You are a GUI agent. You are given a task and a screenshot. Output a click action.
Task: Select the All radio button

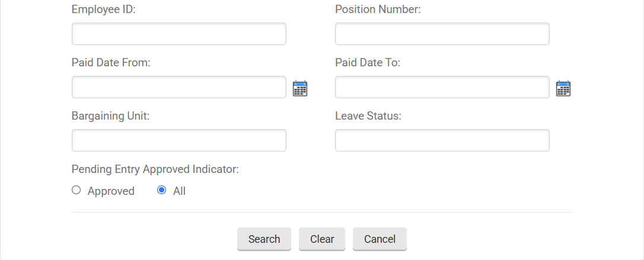(161, 190)
